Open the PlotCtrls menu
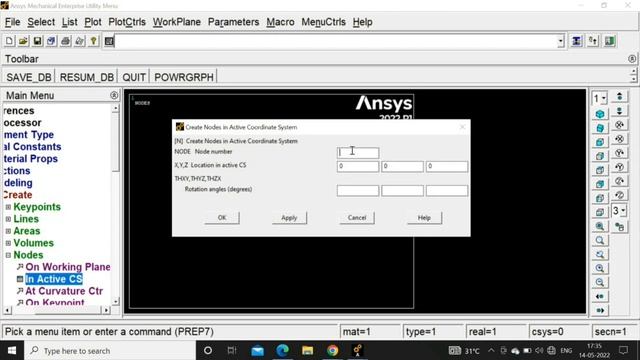This screenshot has width=640, height=360. pos(127,22)
